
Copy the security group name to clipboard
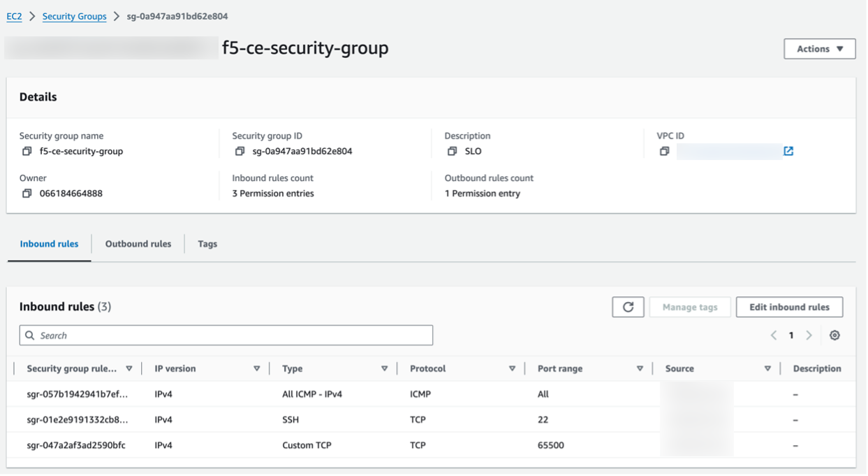[26, 151]
